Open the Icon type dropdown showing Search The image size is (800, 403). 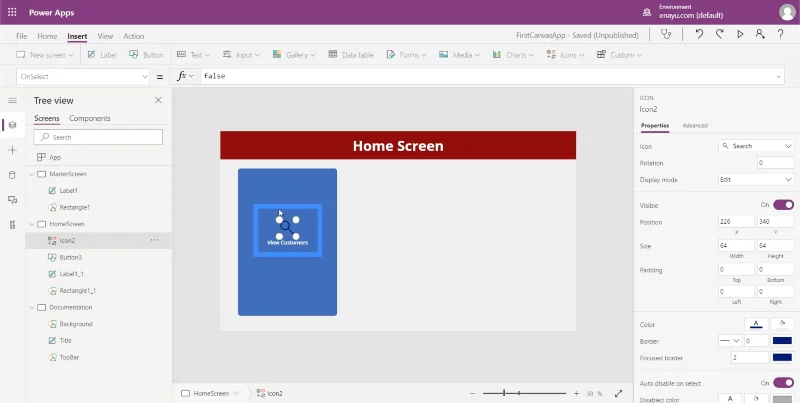point(756,146)
